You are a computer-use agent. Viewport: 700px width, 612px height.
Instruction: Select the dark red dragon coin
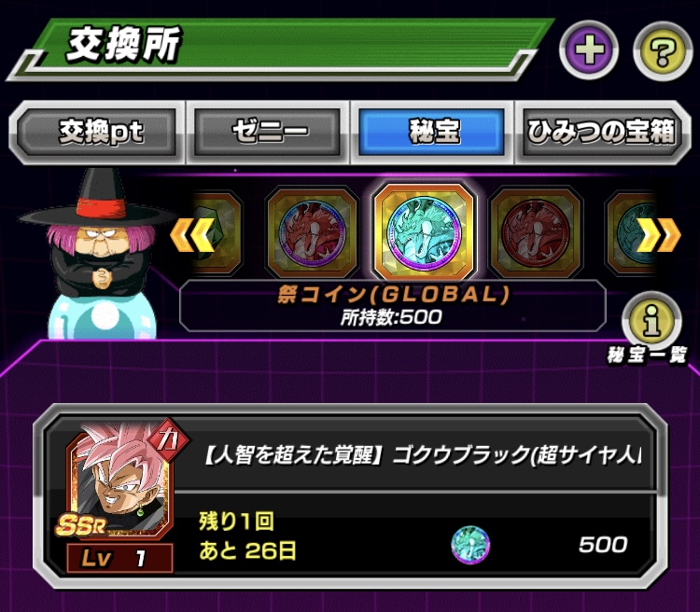coord(536,232)
